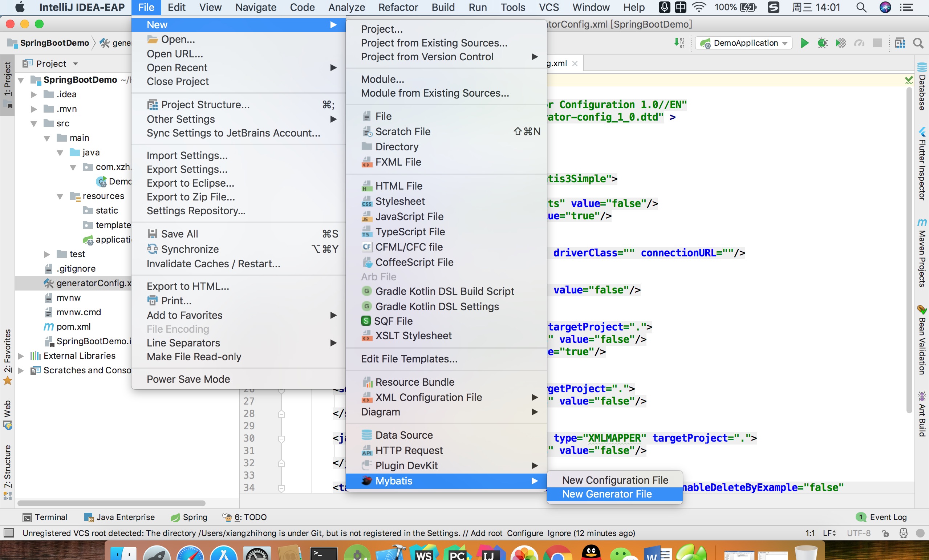This screenshot has height=560, width=929.
Task: Click LF line separator in status bar
Action: coord(829,533)
